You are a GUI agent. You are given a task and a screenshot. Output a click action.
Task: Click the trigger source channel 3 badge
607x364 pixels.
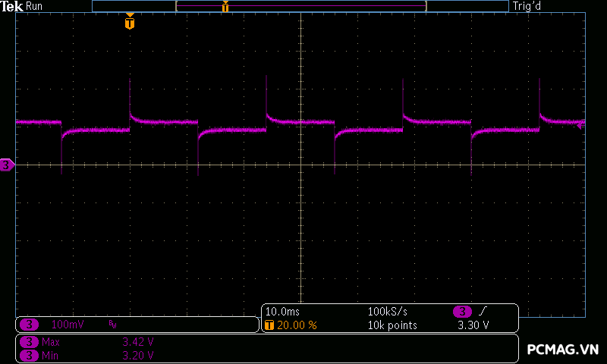(x=462, y=312)
